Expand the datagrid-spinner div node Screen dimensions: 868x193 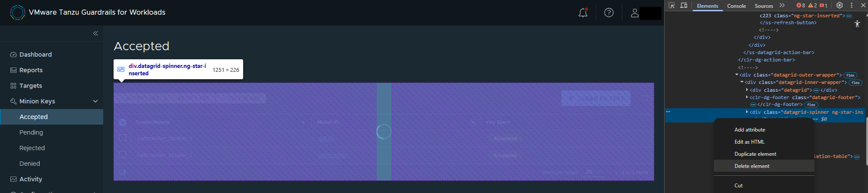click(x=747, y=112)
